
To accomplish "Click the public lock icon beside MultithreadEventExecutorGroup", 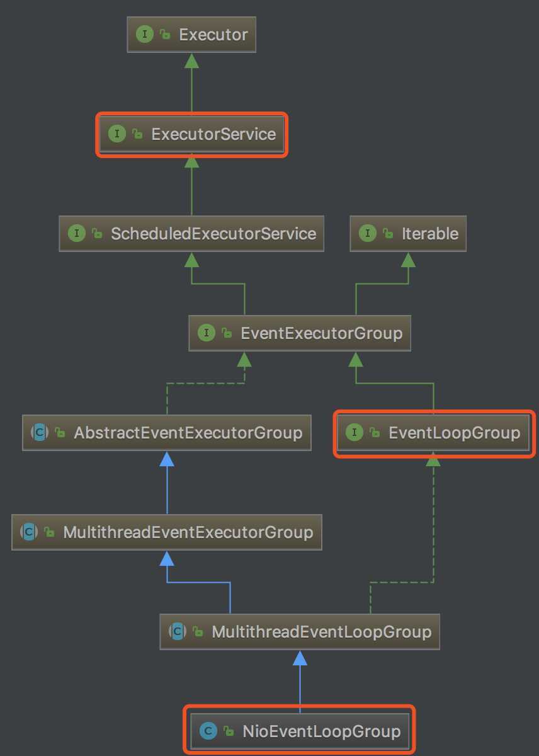I will (48, 532).
